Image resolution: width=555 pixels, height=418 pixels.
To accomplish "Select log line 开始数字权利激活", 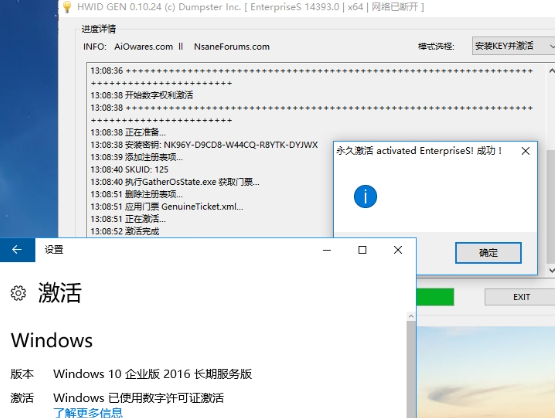I will (142, 95).
